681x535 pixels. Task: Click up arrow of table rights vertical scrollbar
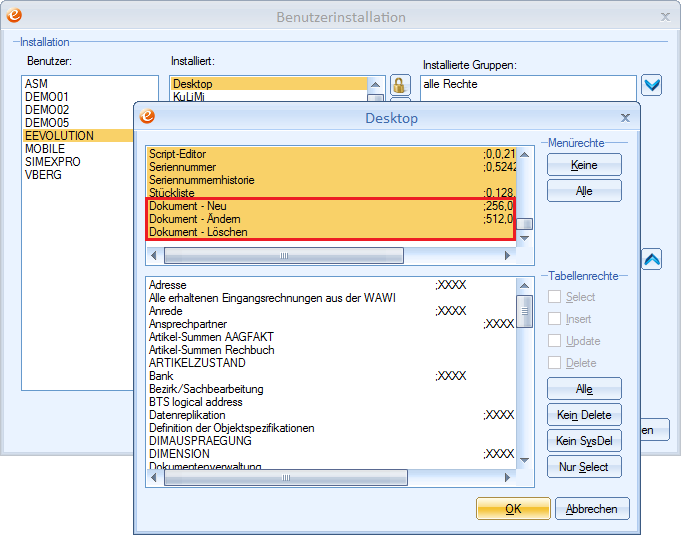point(524,286)
